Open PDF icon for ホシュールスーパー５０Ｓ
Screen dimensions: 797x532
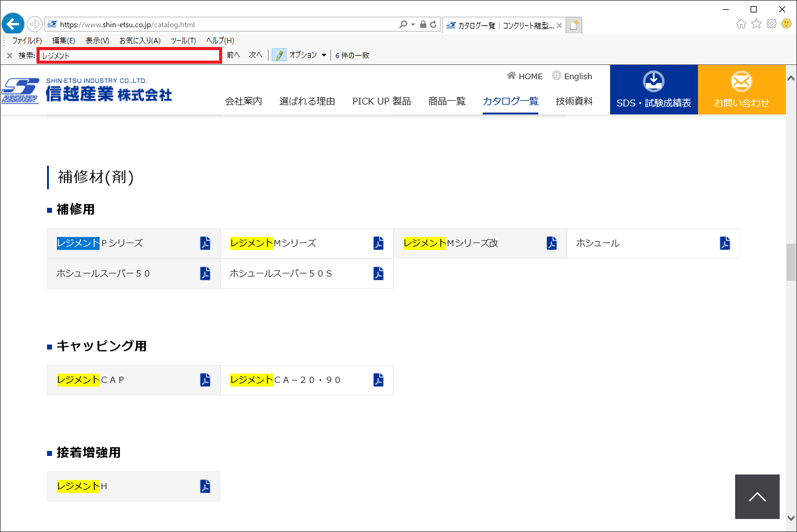tap(379, 273)
